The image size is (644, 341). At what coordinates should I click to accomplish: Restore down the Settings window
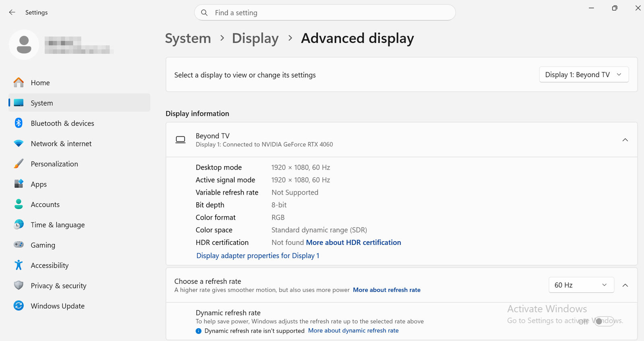615,8
